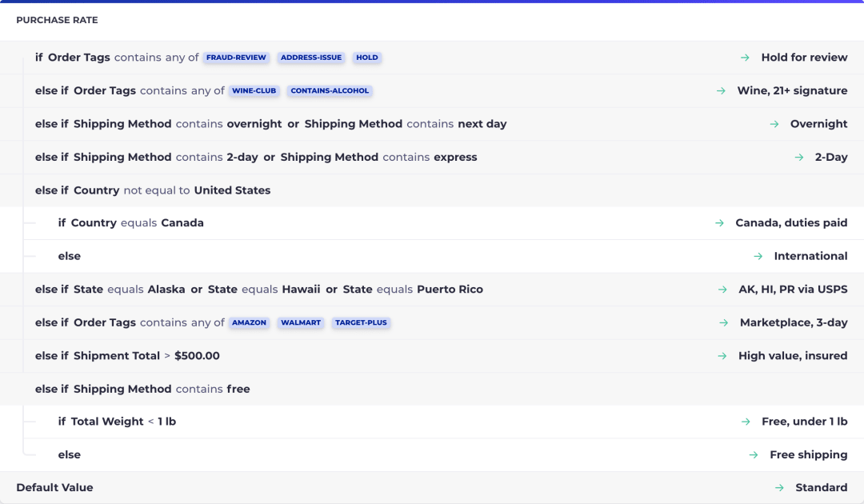Click the arrow before High value, insured
Image resolution: width=864 pixels, height=504 pixels.
[x=722, y=356]
